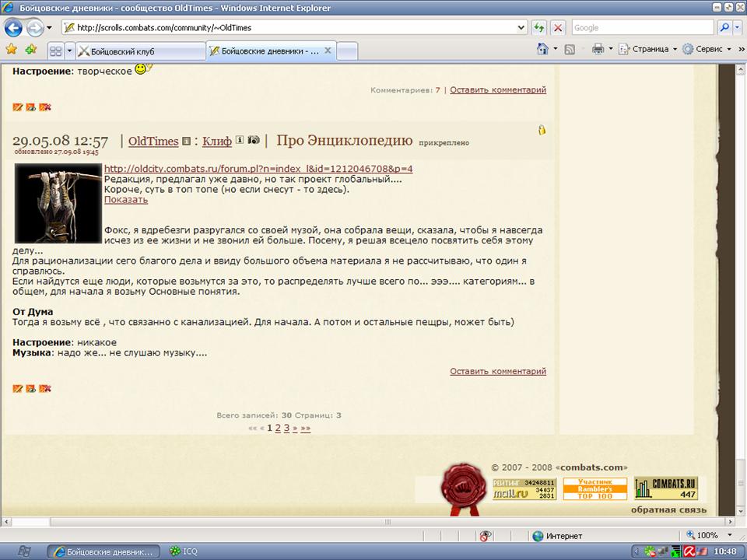Open the Favorites Center star

pyautogui.click(x=12, y=49)
